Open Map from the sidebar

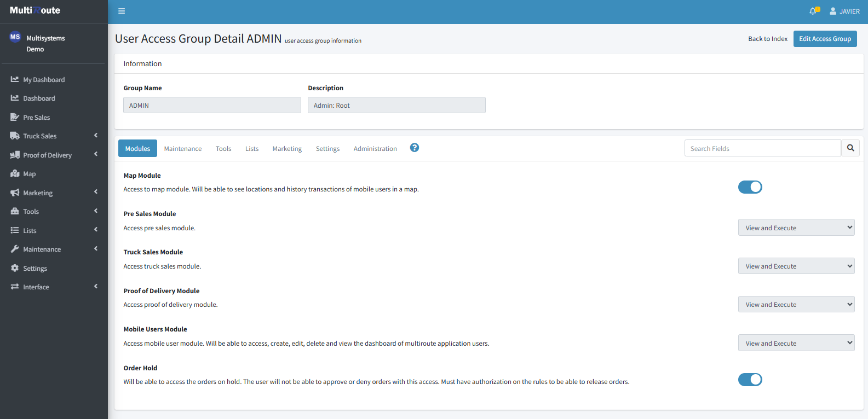29,174
